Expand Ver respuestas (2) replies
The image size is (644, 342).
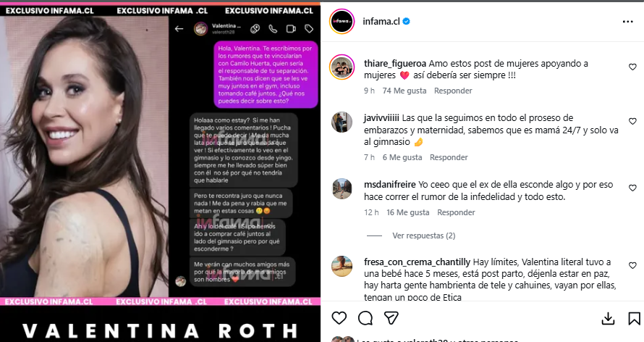[423, 235]
